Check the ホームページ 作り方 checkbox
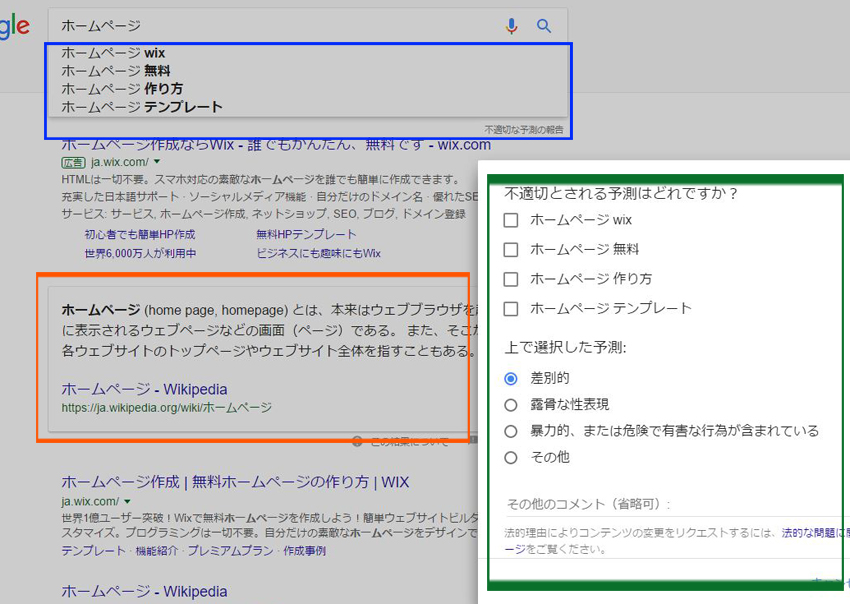850x604 pixels. [x=511, y=279]
